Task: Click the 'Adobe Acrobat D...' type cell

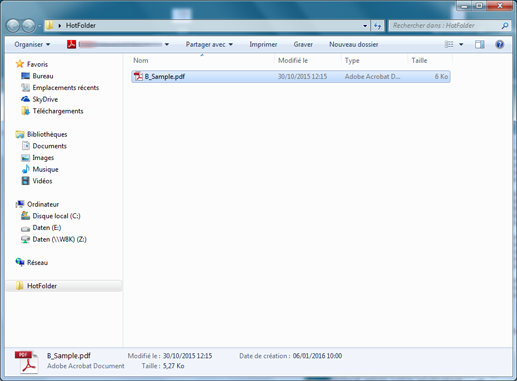Action: [x=372, y=76]
